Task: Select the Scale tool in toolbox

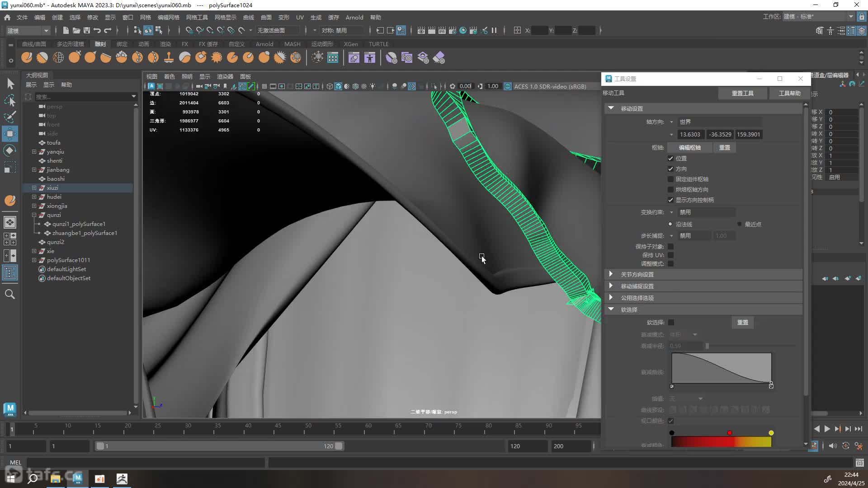Action: [x=10, y=167]
